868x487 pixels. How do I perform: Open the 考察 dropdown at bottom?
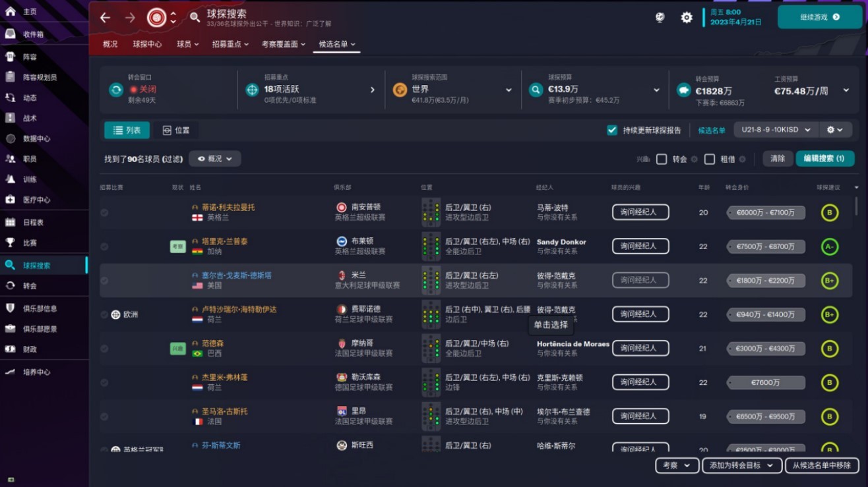[x=677, y=465]
